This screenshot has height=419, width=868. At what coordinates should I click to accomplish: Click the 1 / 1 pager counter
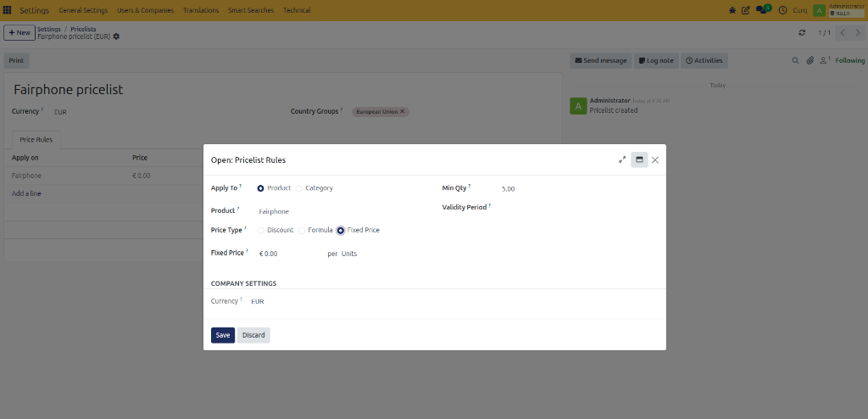[824, 33]
